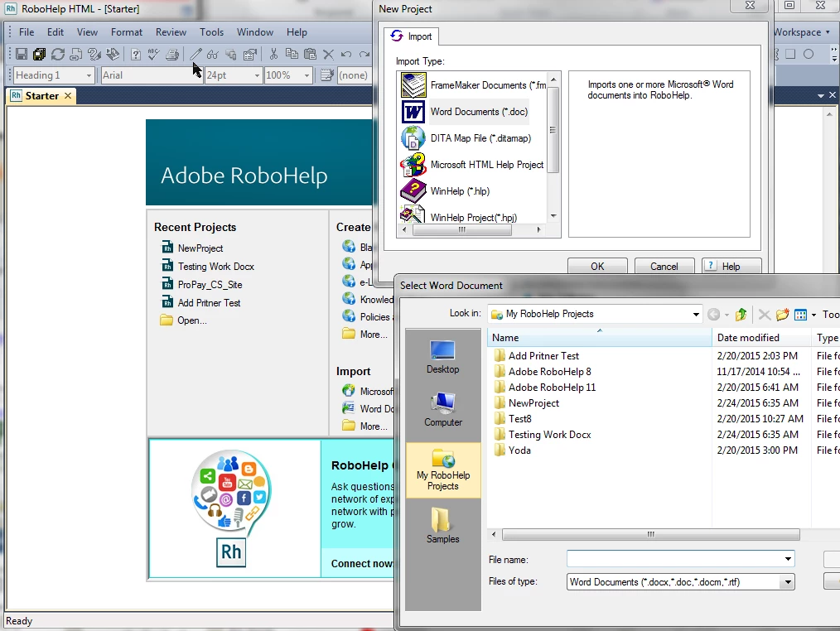Click NewProject in Recent Projects list

[x=200, y=248]
